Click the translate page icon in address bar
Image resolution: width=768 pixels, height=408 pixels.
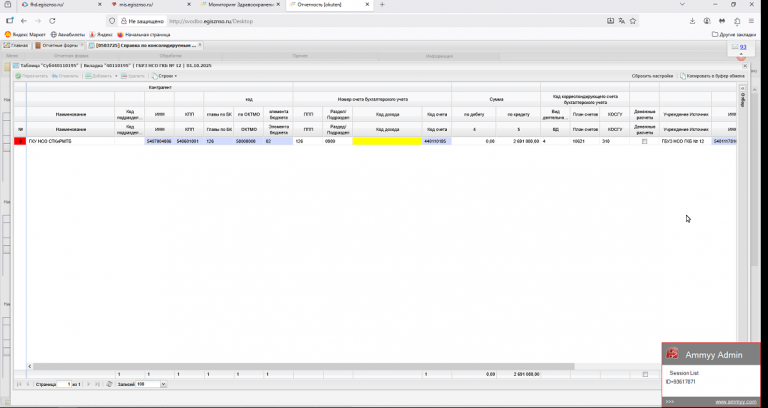click(x=622, y=21)
